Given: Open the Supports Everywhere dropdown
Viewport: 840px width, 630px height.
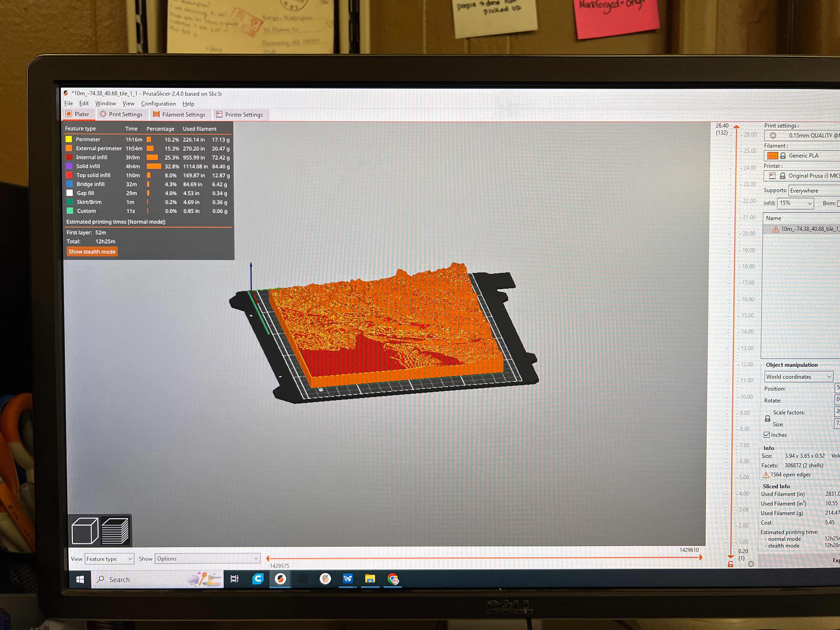Looking at the screenshot, I should [x=814, y=191].
